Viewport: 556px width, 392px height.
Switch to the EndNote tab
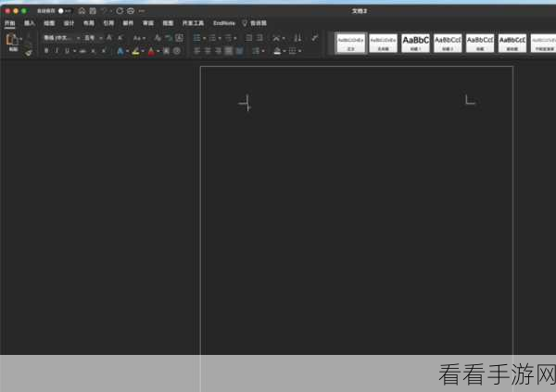pyautogui.click(x=223, y=23)
